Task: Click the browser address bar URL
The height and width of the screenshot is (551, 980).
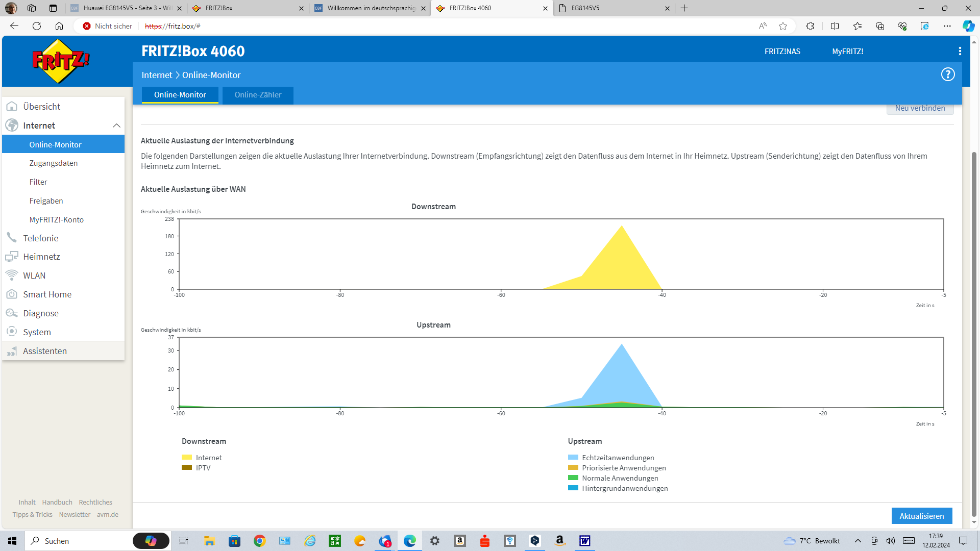Action: 173,26
